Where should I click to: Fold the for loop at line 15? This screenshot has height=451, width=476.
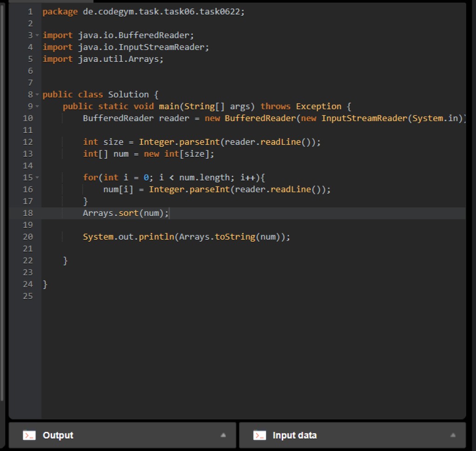(x=37, y=178)
